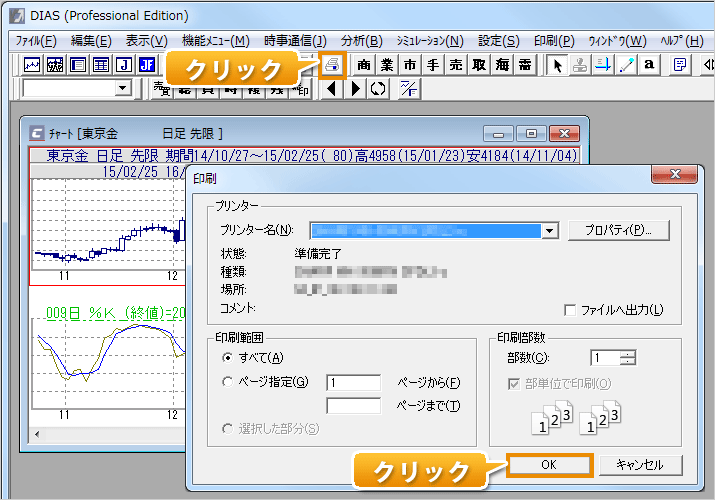Click the right arrow navigation icon

click(355, 89)
